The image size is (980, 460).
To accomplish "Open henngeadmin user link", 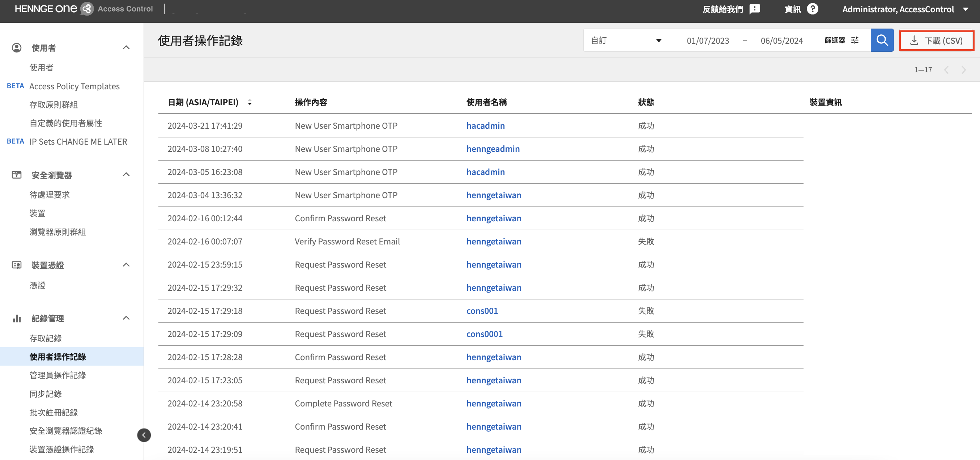I will [x=493, y=149].
